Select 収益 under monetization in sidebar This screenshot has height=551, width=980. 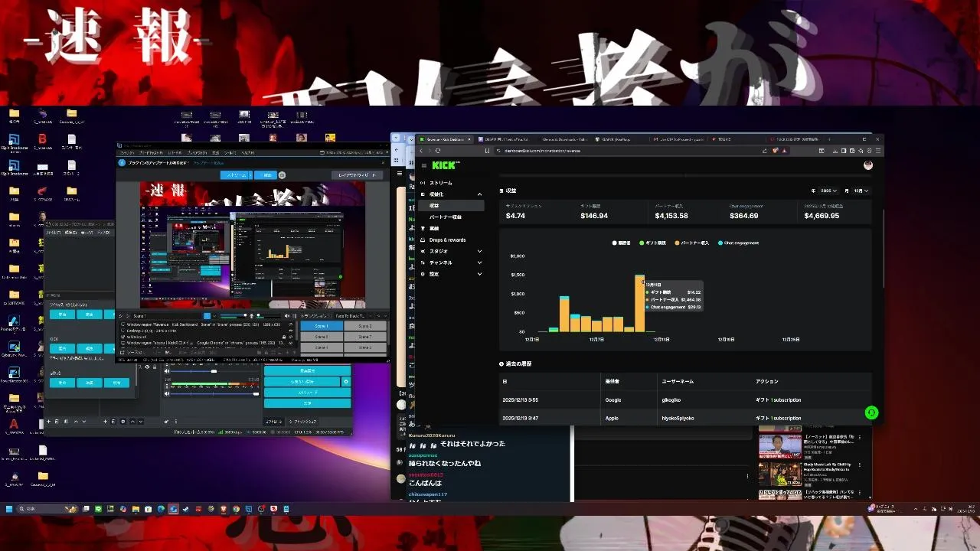point(452,206)
